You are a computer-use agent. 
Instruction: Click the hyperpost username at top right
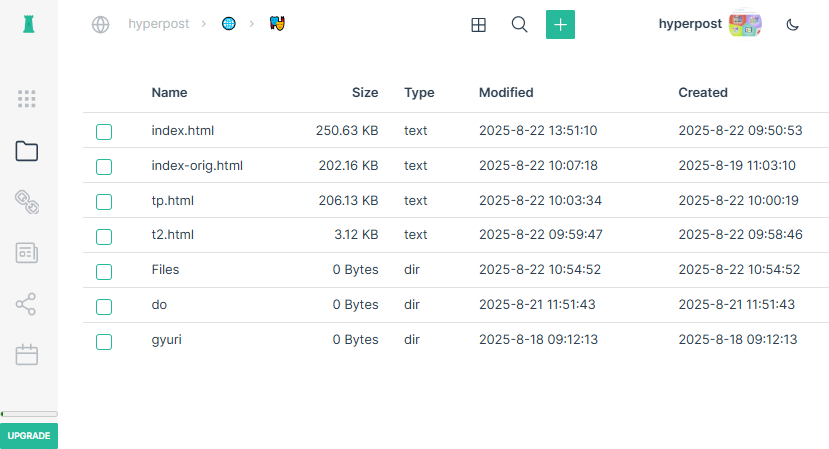coord(690,24)
